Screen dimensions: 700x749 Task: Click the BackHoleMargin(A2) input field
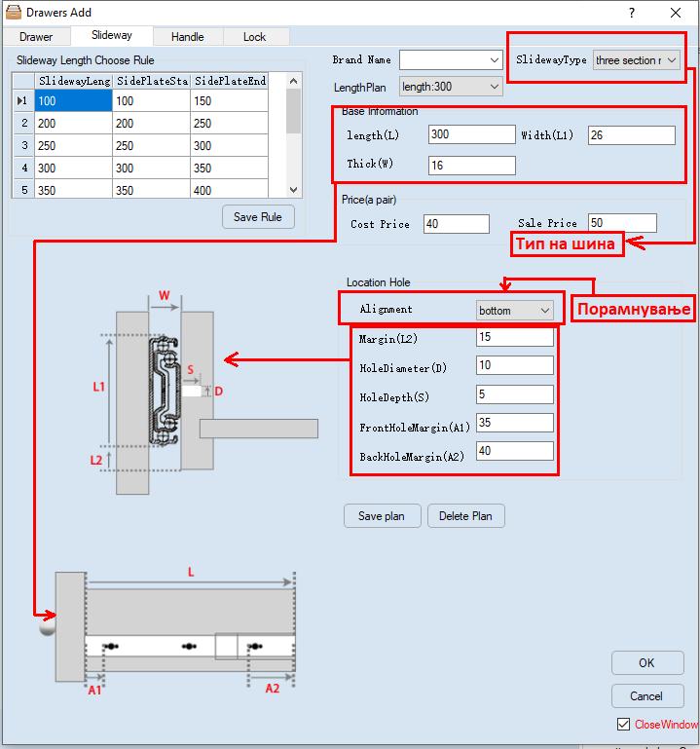click(x=515, y=451)
